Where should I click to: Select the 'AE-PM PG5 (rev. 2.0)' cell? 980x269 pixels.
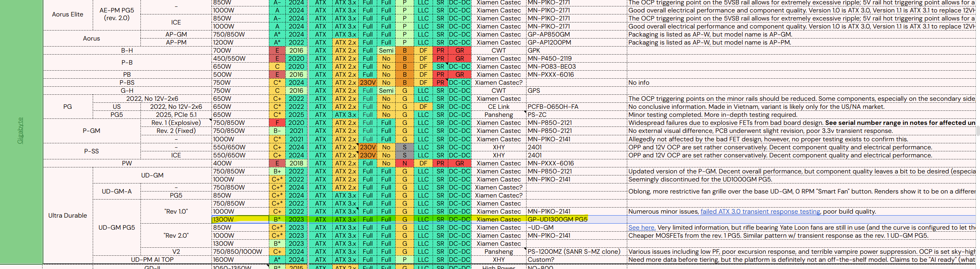117,14
